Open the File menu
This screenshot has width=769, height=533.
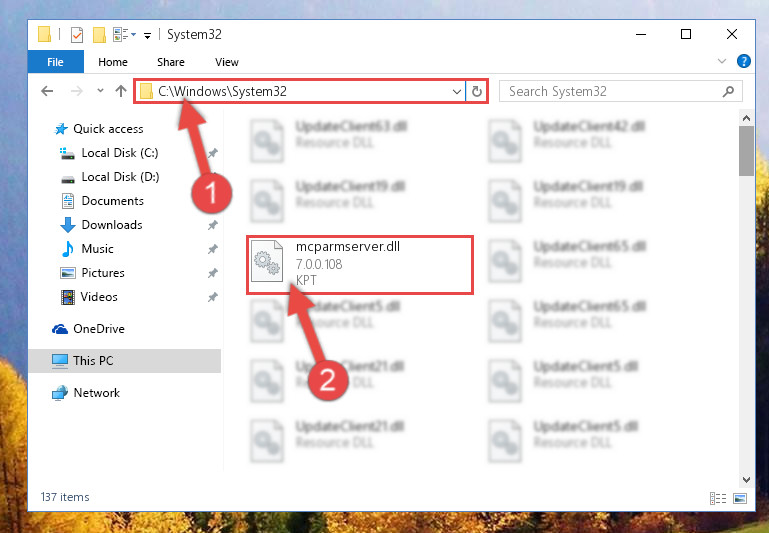point(55,62)
